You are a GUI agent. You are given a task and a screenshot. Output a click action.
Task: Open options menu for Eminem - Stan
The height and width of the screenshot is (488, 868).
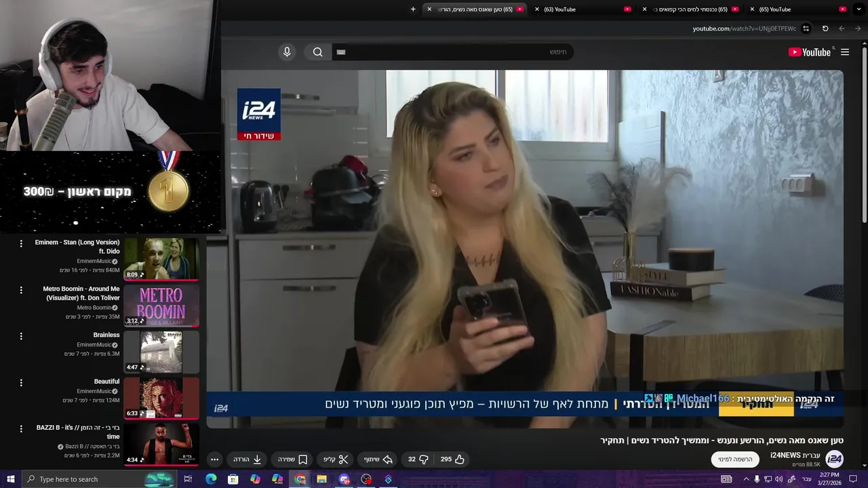[x=21, y=243]
